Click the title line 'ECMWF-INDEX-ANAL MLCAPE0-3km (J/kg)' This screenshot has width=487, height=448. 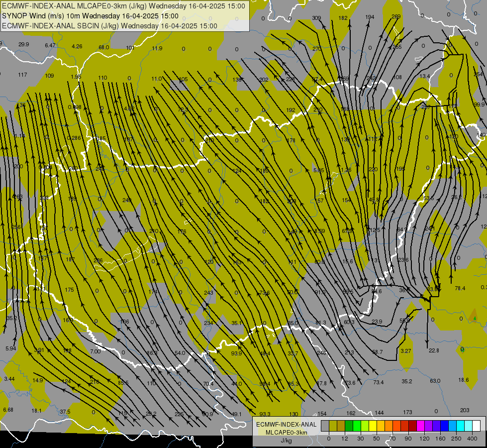tap(123, 6)
